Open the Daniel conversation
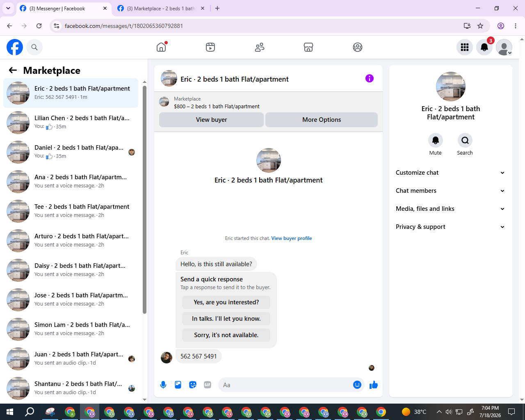 [71, 152]
